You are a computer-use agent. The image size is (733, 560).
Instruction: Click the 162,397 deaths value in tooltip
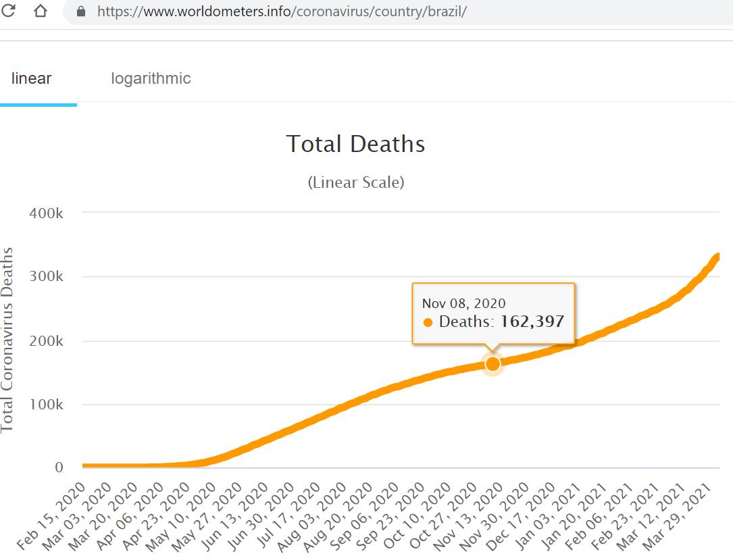click(532, 322)
